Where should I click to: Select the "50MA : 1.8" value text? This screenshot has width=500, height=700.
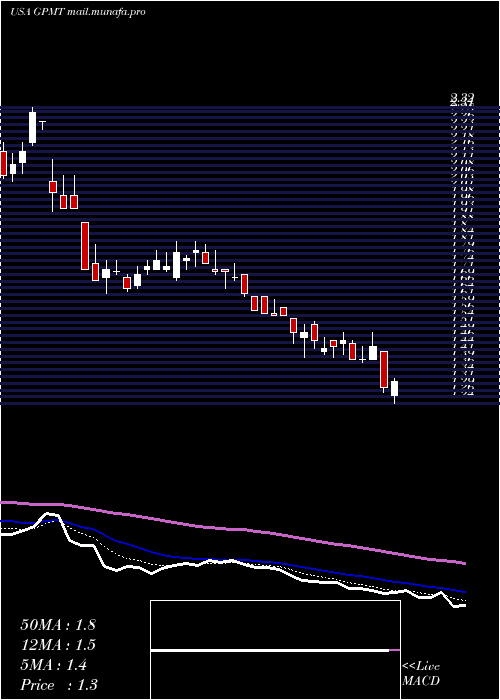click(x=58, y=625)
